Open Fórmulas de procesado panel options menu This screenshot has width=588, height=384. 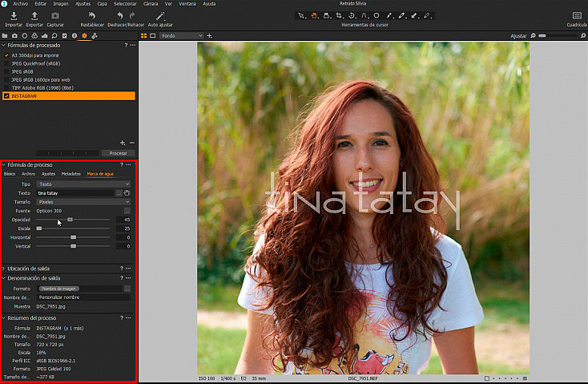tap(133, 45)
